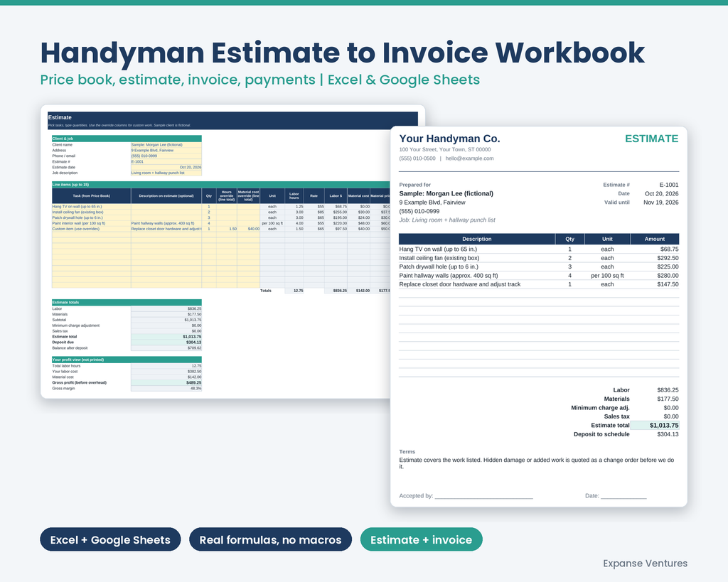The image size is (728, 582).
Task: Click the "Valid until" date "Nov 19, 2026"
Action: coord(660,203)
